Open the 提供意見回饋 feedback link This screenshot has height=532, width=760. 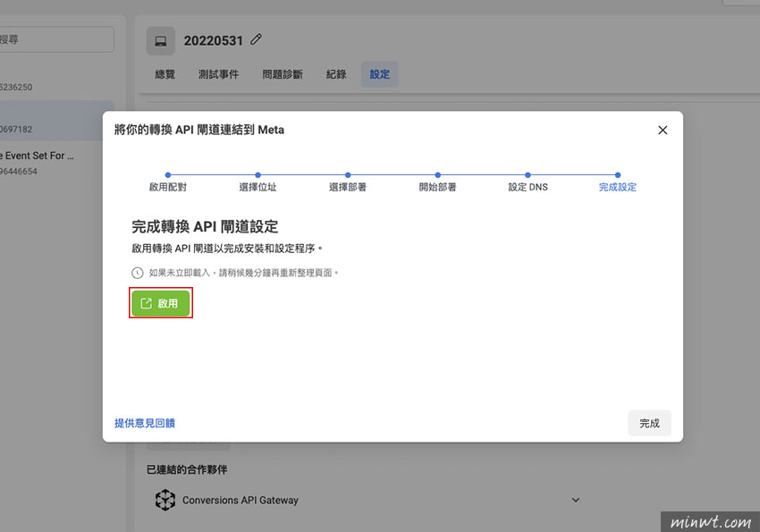point(145,423)
